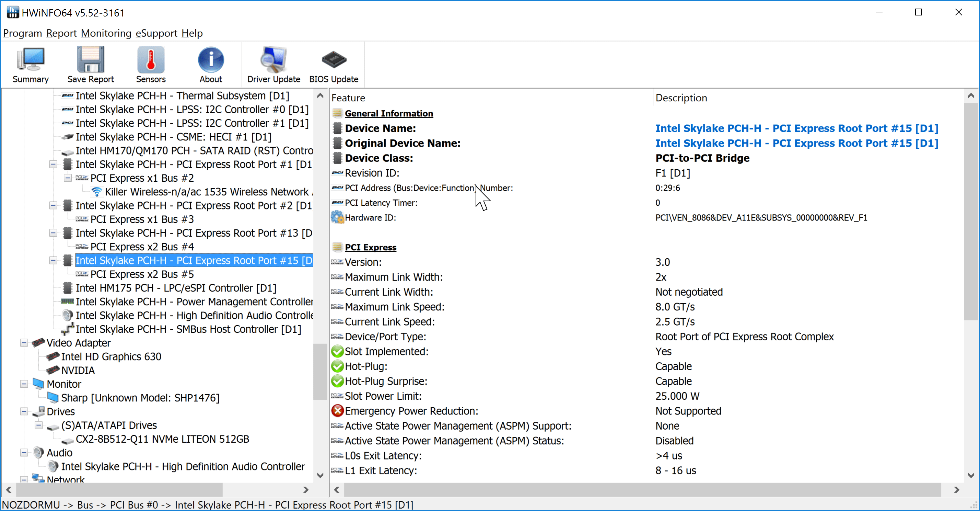The image size is (980, 511).
Task: Select Killer Wireless-n/a/ac 1535 tree item
Action: 209,192
